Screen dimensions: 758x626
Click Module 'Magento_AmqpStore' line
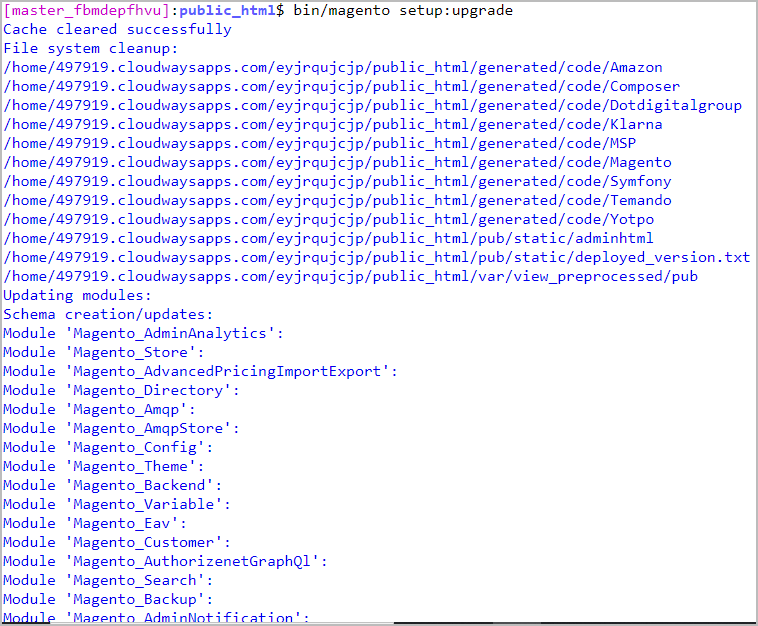[121, 428]
